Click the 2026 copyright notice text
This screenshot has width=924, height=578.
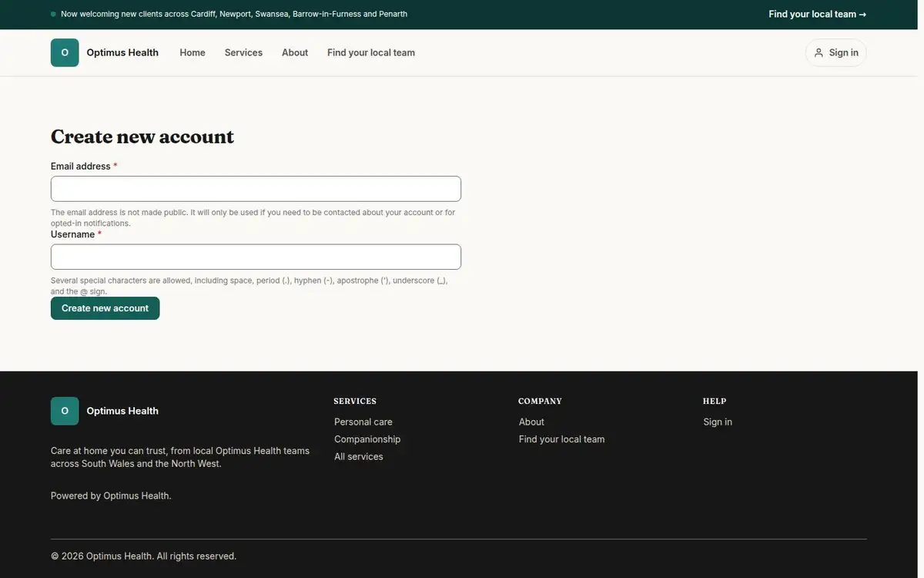tap(144, 556)
